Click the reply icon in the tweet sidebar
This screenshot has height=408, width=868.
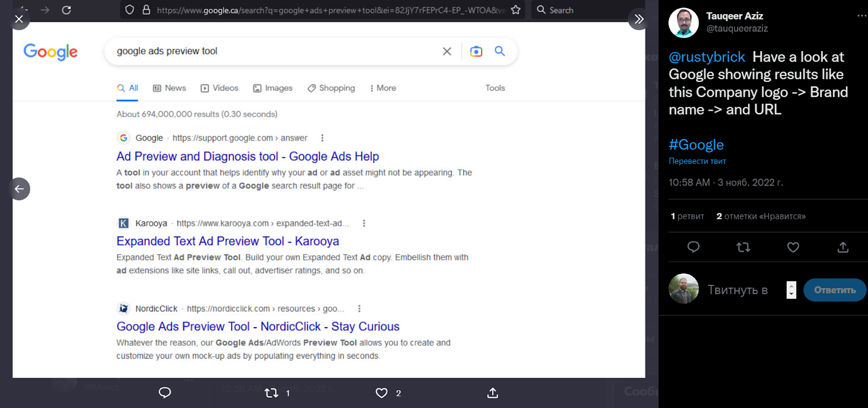(693, 247)
